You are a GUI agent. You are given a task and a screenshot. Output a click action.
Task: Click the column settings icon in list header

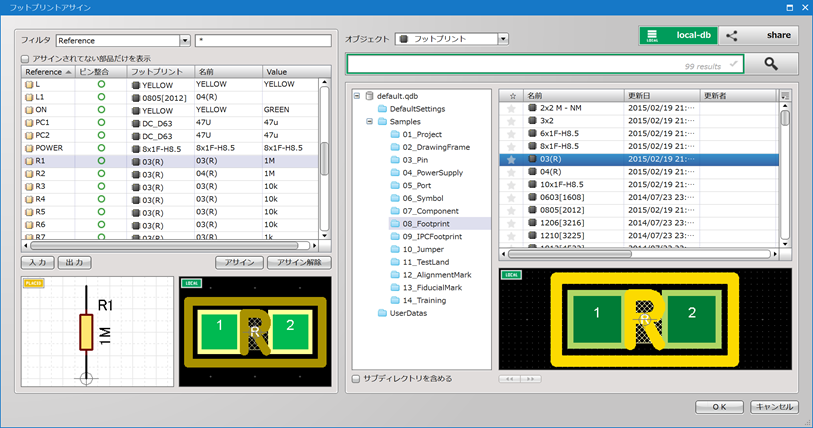click(784, 95)
